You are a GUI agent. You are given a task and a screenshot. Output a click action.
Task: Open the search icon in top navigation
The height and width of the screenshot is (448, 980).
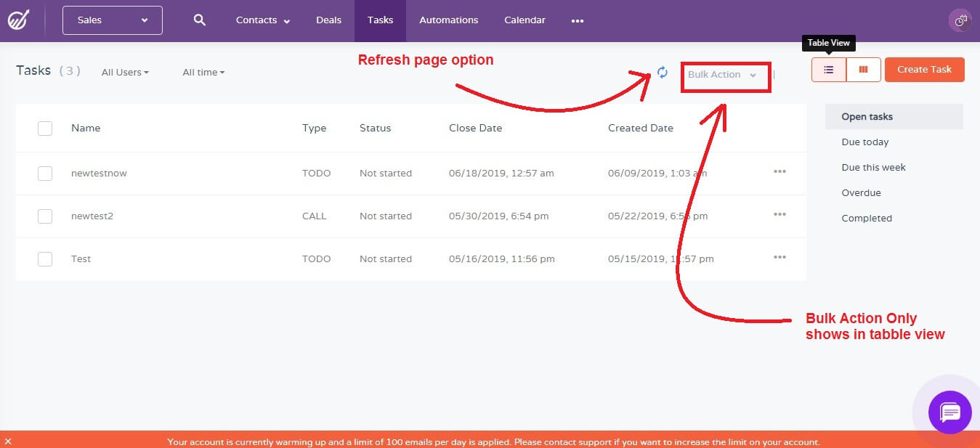click(199, 20)
